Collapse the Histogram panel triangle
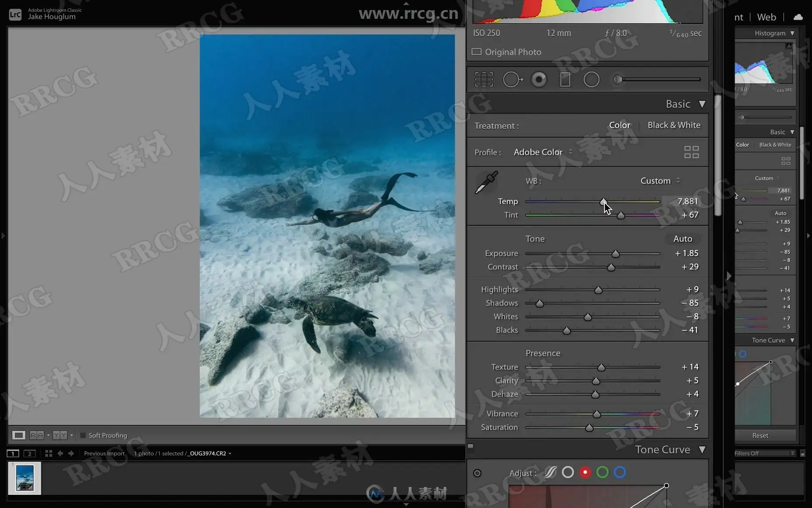 pos(792,33)
